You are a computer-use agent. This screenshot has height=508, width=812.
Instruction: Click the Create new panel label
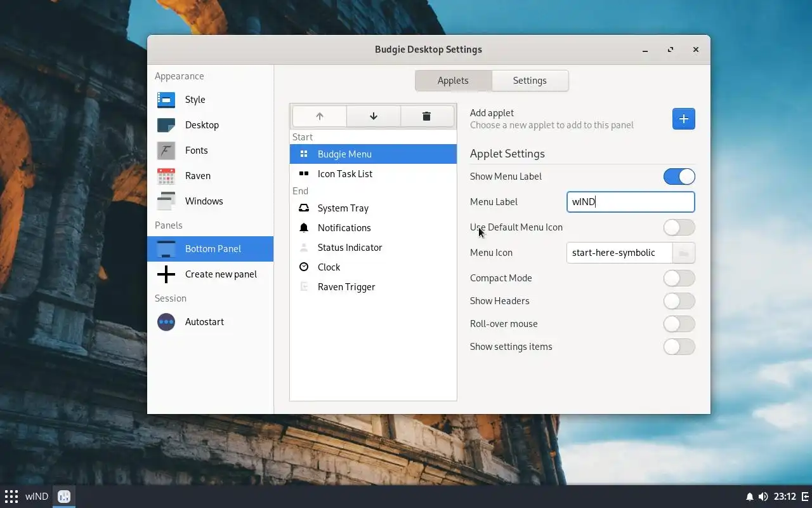point(221,274)
